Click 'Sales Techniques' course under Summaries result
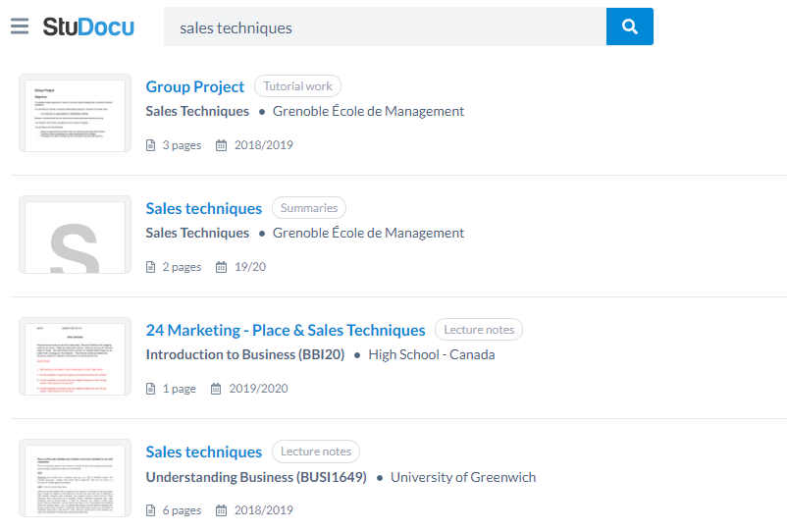The width and height of the screenshot is (787, 532). click(x=197, y=233)
